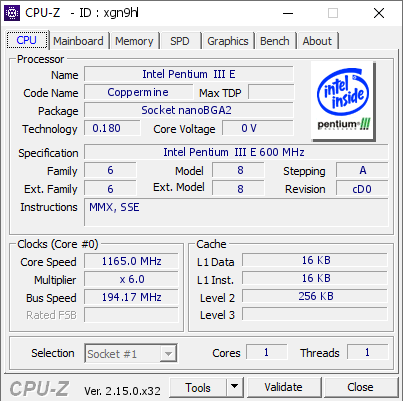The height and width of the screenshot is (401, 403).
Task: Select the CPU tab
Action: 27,40
